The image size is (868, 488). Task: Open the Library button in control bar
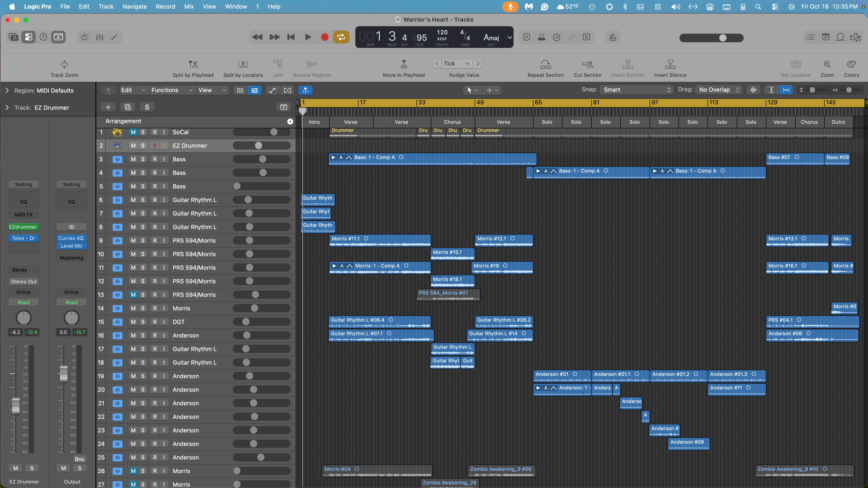pyautogui.click(x=13, y=37)
